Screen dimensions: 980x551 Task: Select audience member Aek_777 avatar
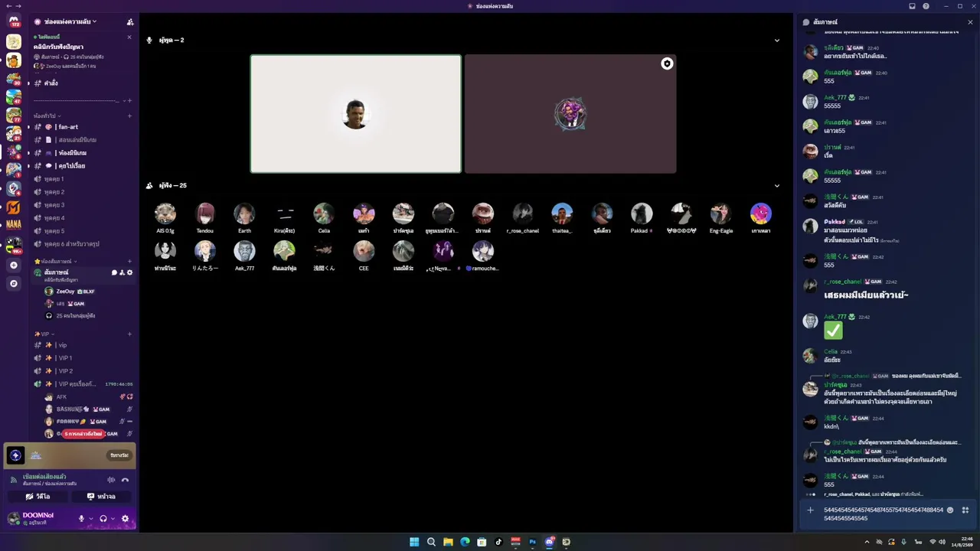tap(244, 251)
